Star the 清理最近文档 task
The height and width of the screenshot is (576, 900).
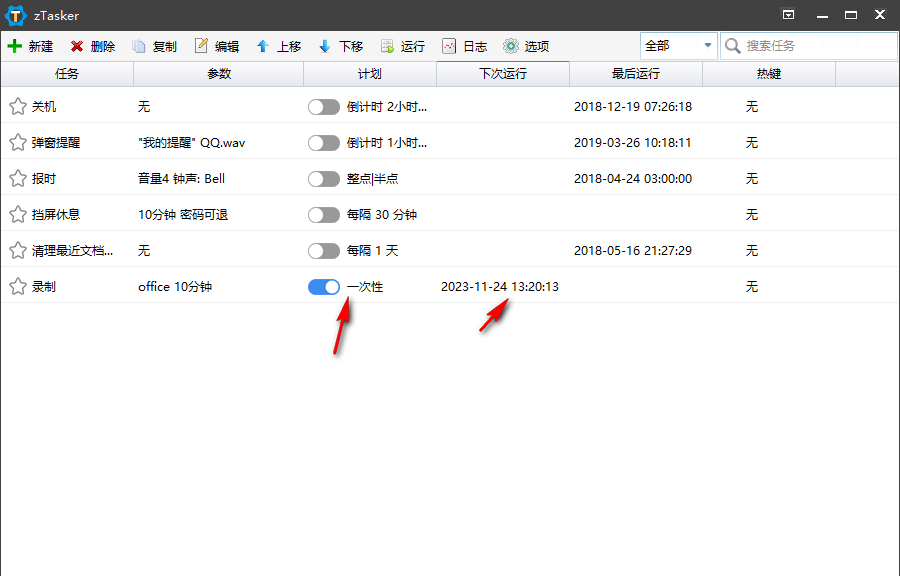(18, 250)
